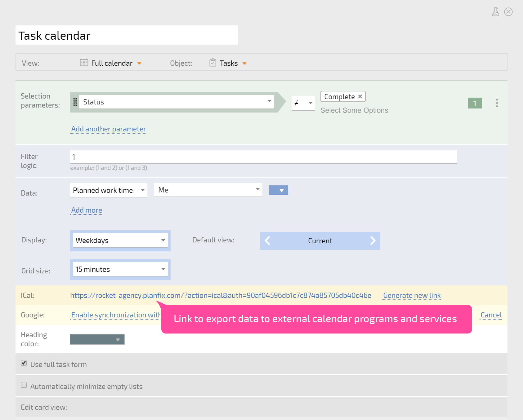Edit the Task calendar title field
523x420 pixels.
click(127, 35)
